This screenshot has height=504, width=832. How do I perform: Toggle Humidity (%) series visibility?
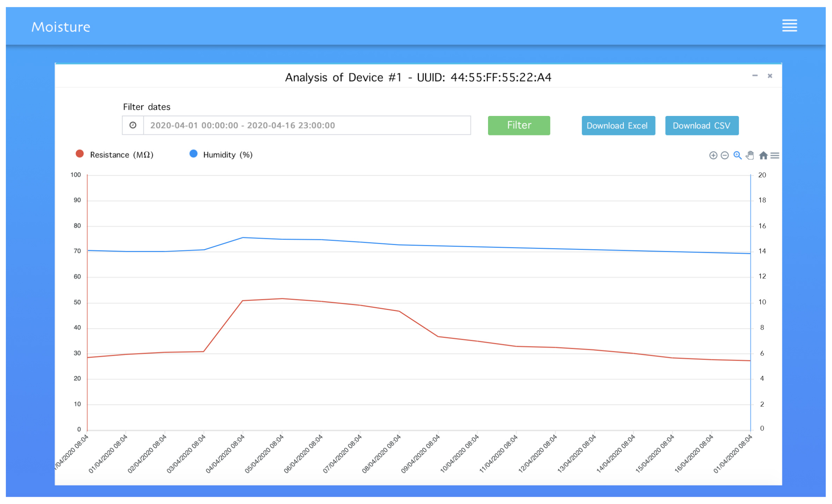(228, 155)
